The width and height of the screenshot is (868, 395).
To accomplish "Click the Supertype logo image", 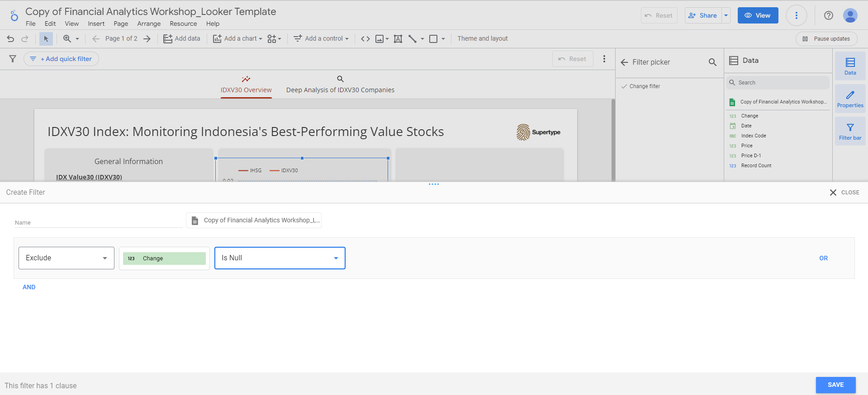I will pos(538,132).
